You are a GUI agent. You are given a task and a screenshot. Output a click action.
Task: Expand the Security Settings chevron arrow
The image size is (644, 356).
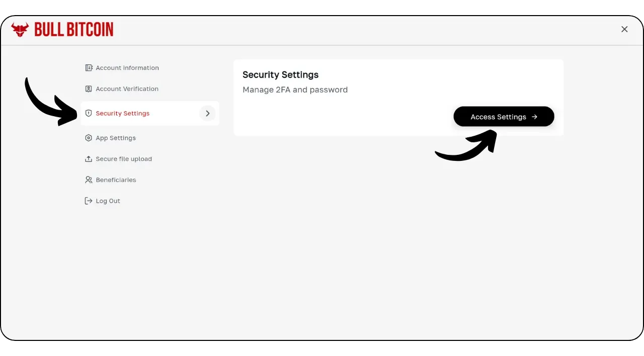208,114
